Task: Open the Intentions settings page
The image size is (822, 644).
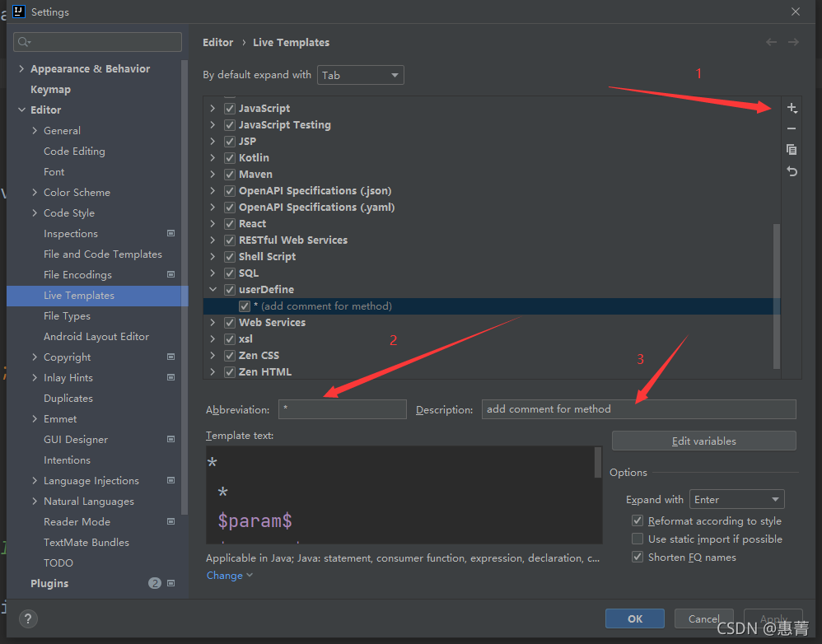Action: click(67, 460)
